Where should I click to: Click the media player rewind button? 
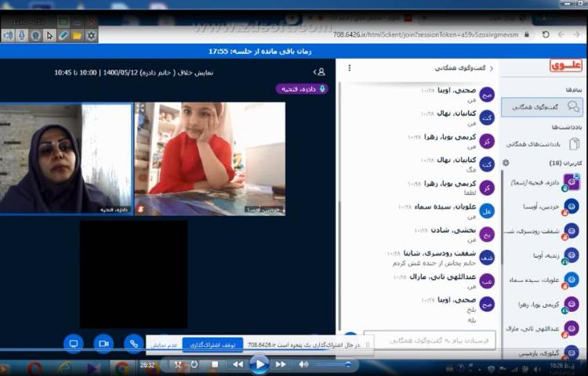(238, 364)
